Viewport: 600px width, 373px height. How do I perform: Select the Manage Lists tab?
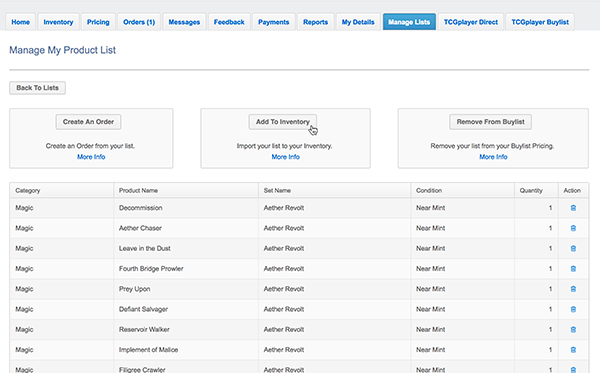(x=409, y=22)
